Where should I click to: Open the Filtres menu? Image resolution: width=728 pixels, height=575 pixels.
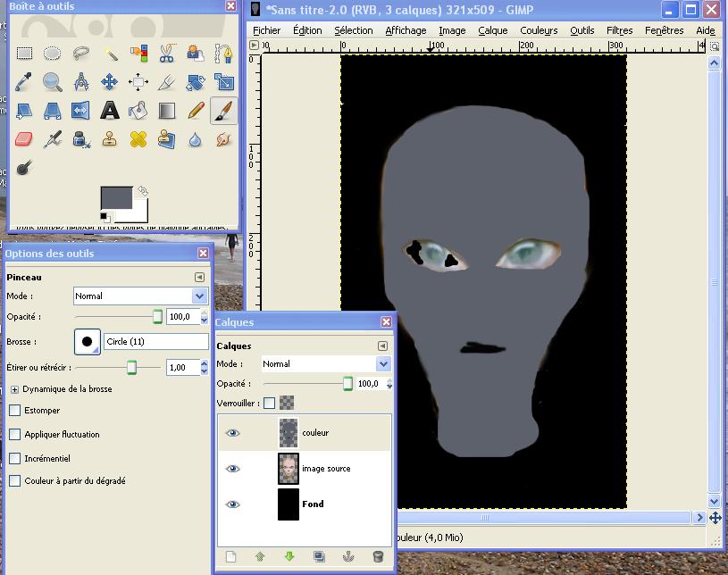point(619,30)
